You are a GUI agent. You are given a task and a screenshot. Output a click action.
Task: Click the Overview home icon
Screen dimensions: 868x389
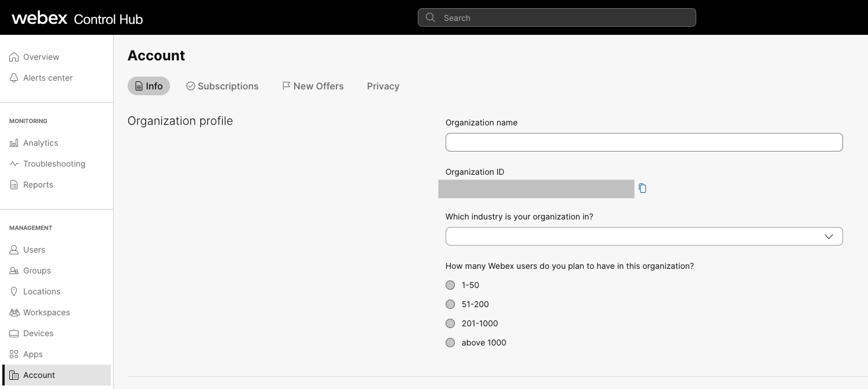[x=13, y=57]
